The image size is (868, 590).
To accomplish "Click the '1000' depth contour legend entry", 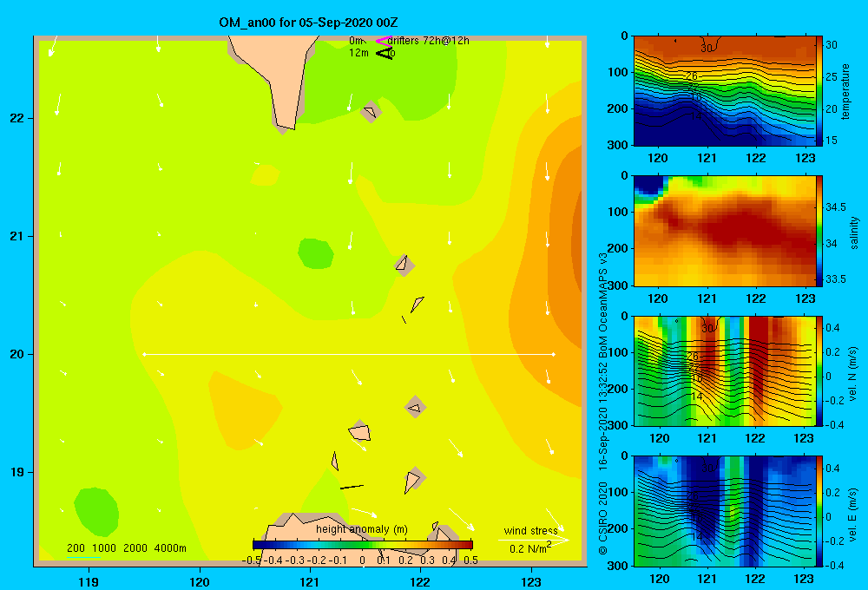I will 104,548.
